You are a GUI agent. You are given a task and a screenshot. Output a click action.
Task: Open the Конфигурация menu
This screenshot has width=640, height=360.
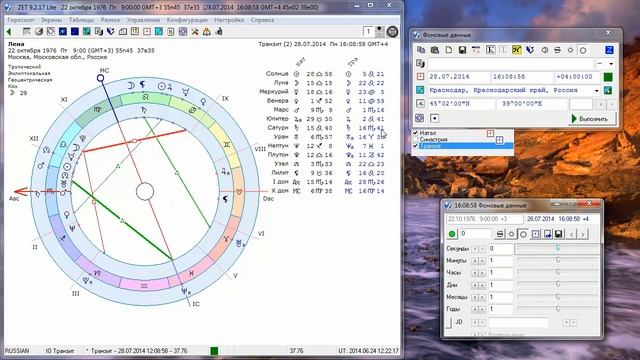[x=187, y=20]
